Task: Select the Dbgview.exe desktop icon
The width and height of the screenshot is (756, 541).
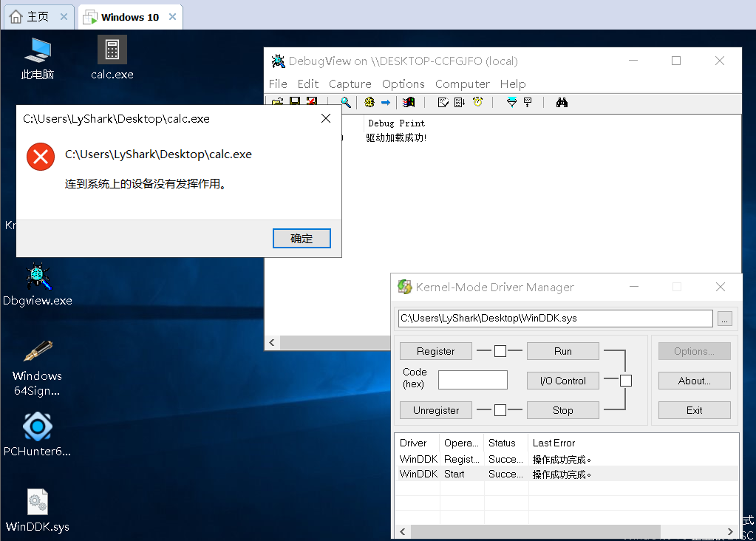Action: click(38, 285)
